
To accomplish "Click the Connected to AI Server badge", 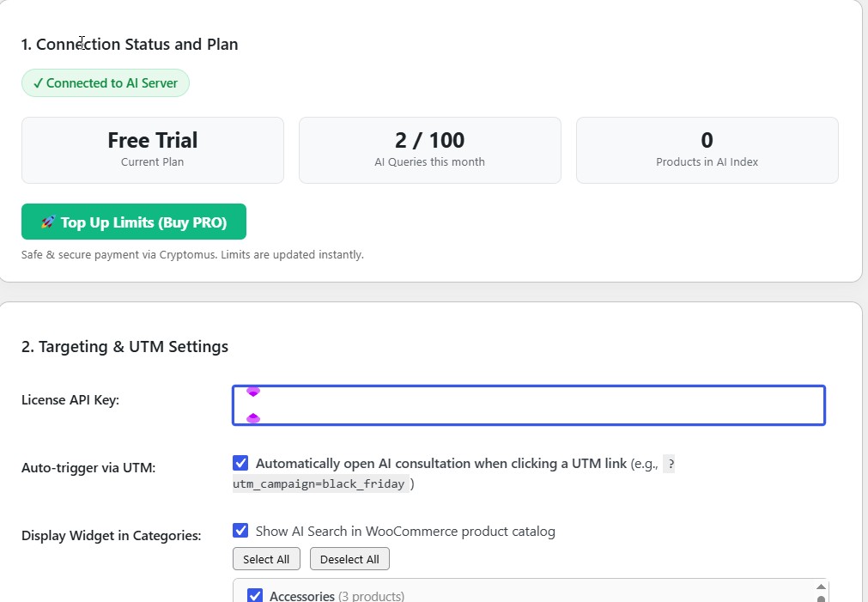I will pyautogui.click(x=106, y=83).
